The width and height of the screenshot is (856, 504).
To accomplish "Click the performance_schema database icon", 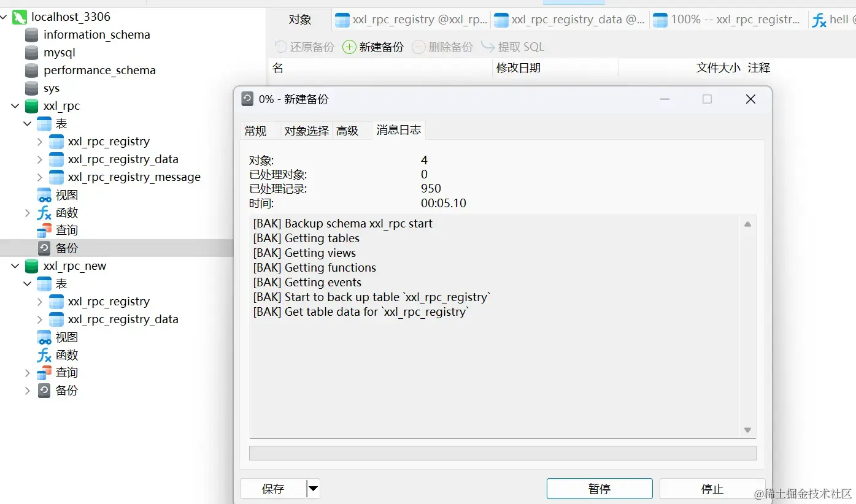I will [31, 71].
